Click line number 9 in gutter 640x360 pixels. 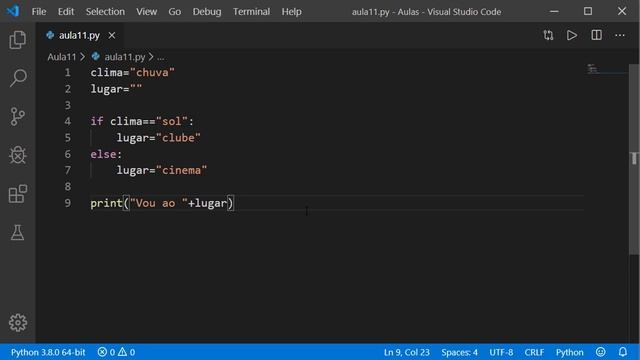tap(67, 203)
